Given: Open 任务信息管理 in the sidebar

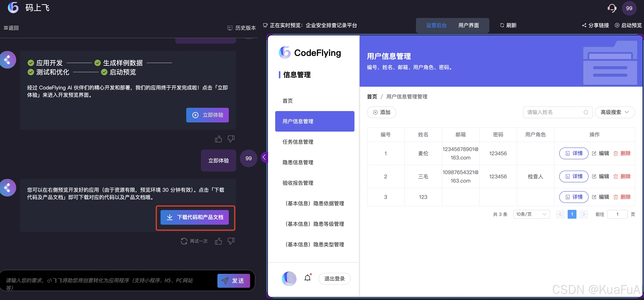Looking at the screenshot, I should click(298, 142).
